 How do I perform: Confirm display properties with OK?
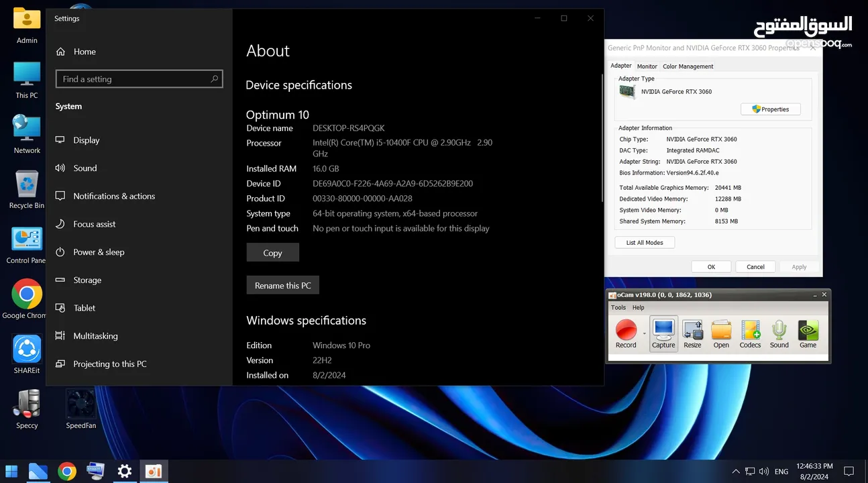(x=711, y=267)
